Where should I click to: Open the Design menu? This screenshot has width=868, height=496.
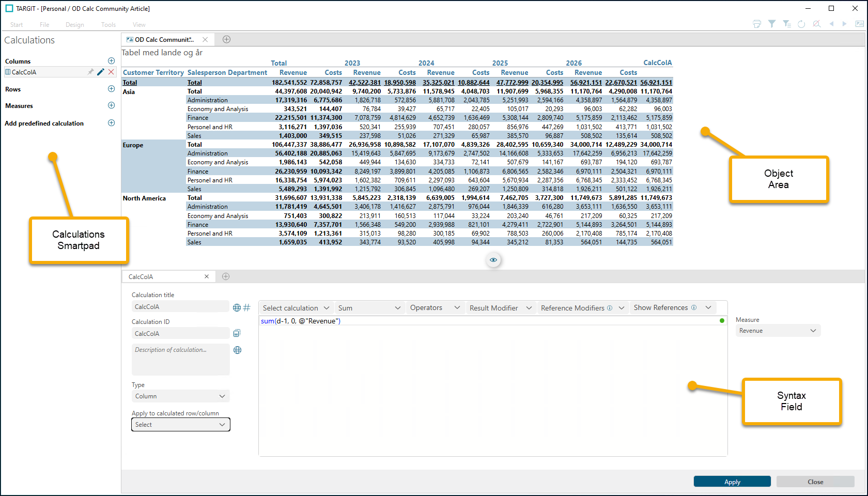(x=75, y=25)
